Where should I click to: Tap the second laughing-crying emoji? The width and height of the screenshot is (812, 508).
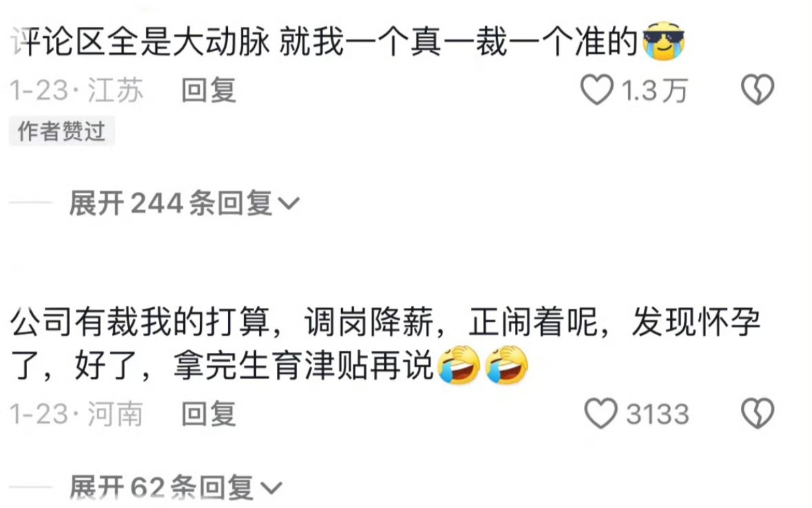pyautogui.click(x=506, y=365)
